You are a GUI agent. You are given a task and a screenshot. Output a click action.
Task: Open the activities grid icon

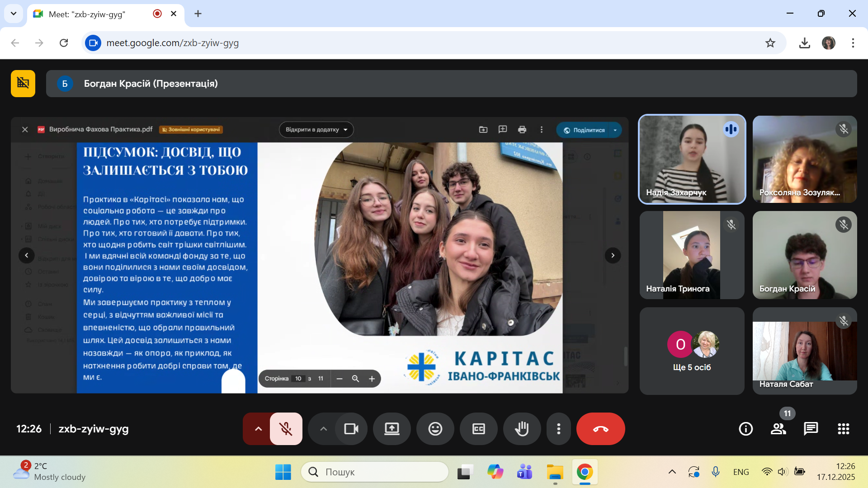(x=843, y=429)
